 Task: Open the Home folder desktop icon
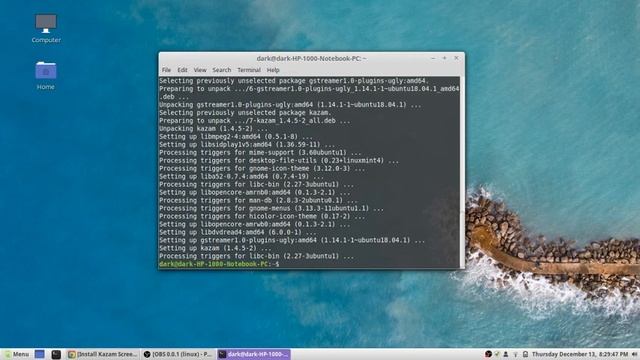click(x=46, y=76)
